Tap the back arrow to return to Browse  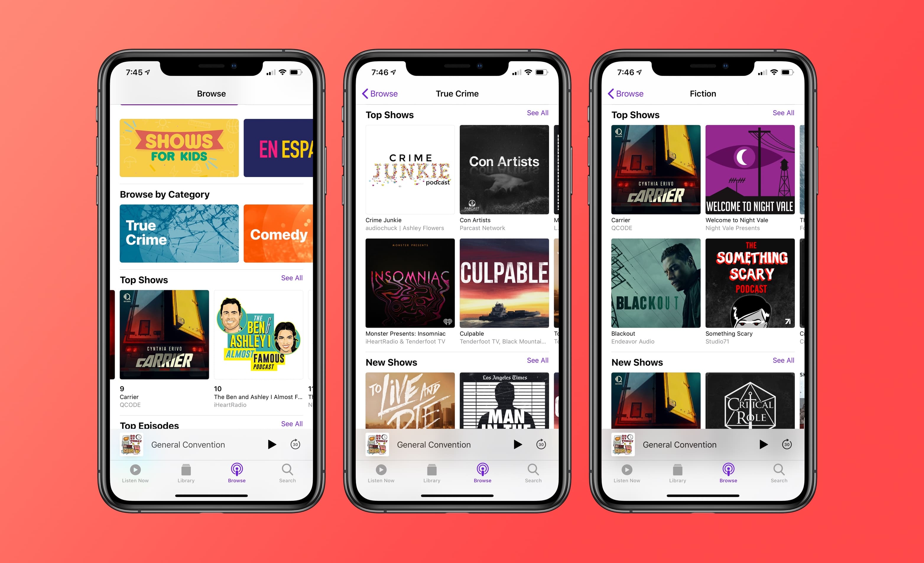click(x=362, y=94)
